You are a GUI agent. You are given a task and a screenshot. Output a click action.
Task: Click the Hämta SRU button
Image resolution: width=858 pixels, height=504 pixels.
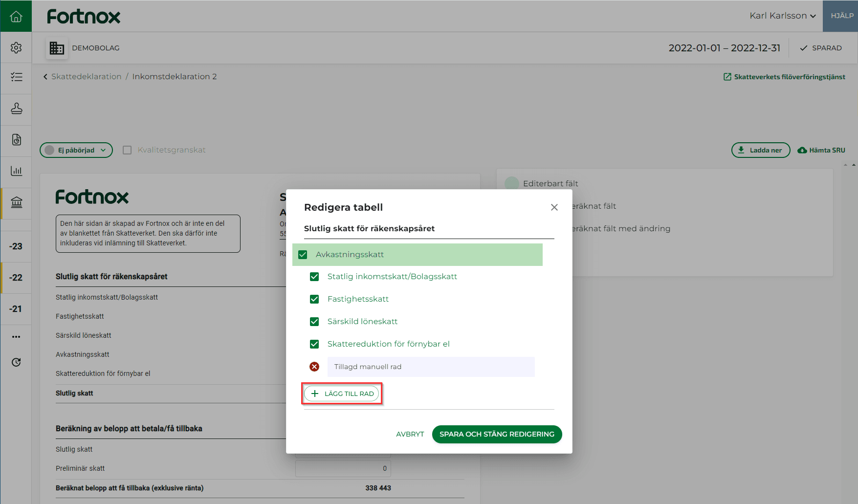click(821, 150)
